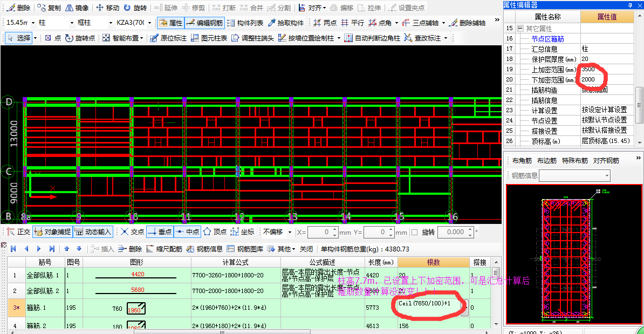Collapse the 其它属性 tree group
Image resolution: width=644 pixels, height=334 pixels.
coord(520,29)
